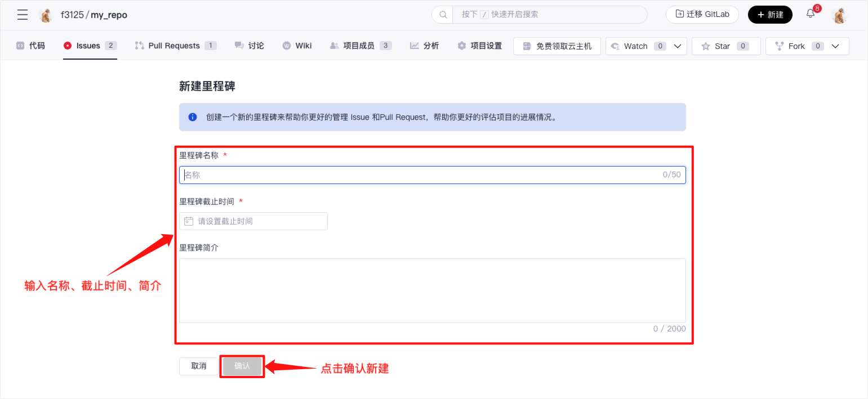Open the user avatar at top right
The height and width of the screenshot is (399, 868).
tap(839, 15)
